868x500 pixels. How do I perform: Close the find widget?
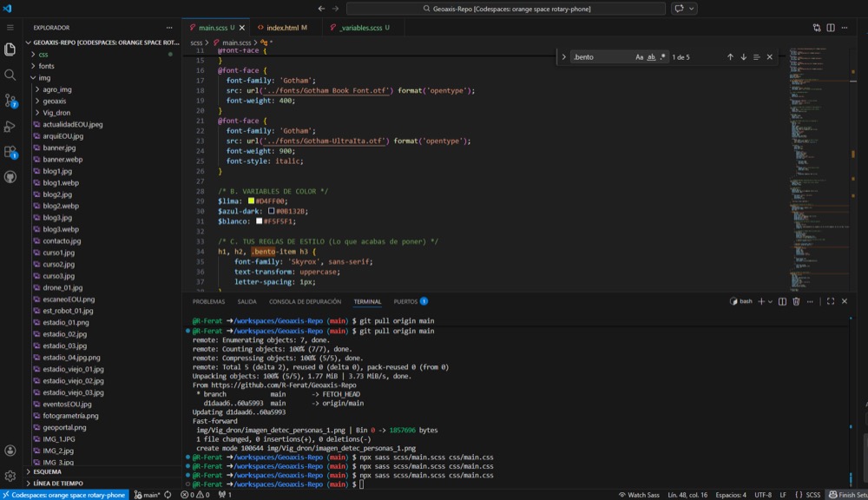(769, 57)
